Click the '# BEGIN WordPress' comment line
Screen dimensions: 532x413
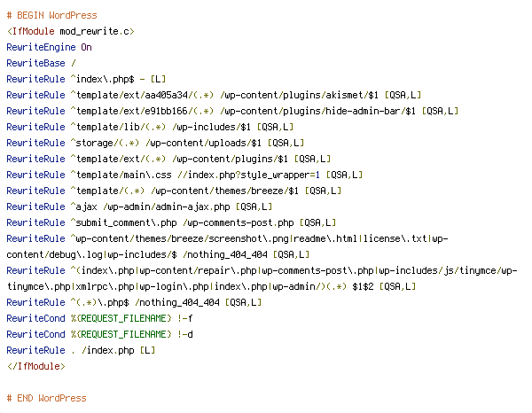tap(52, 16)
